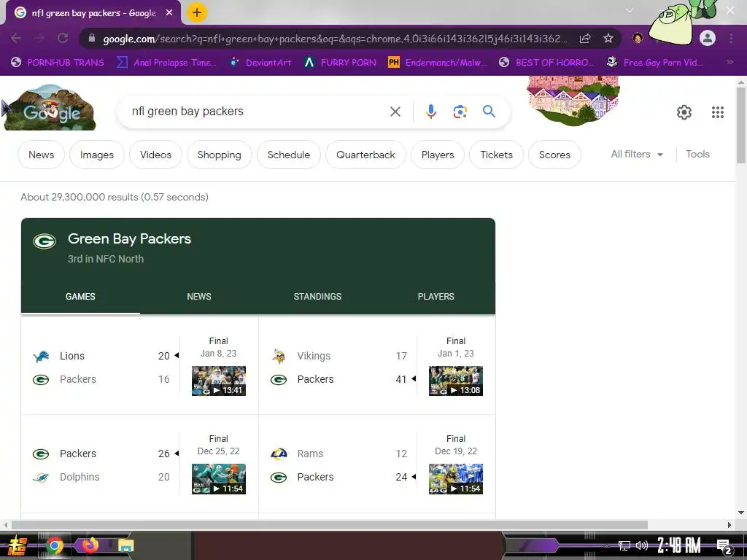Filter results by News

pos(41,155)
